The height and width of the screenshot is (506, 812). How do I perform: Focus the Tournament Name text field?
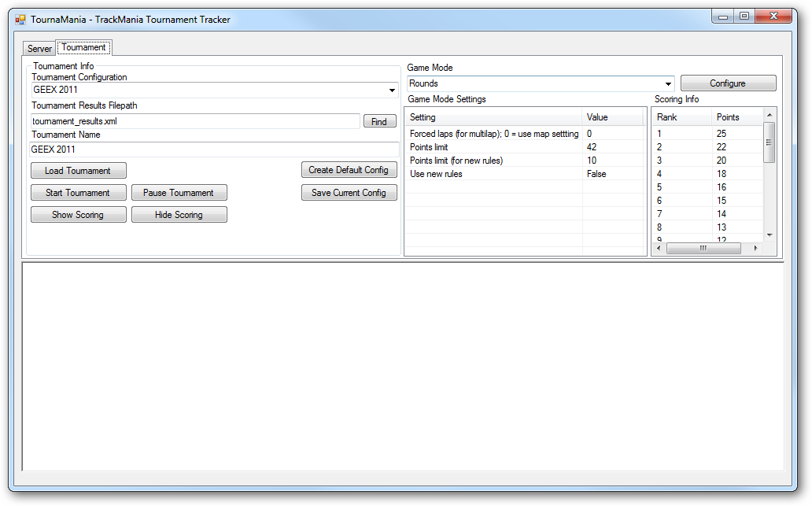click(x=214, y=150)
